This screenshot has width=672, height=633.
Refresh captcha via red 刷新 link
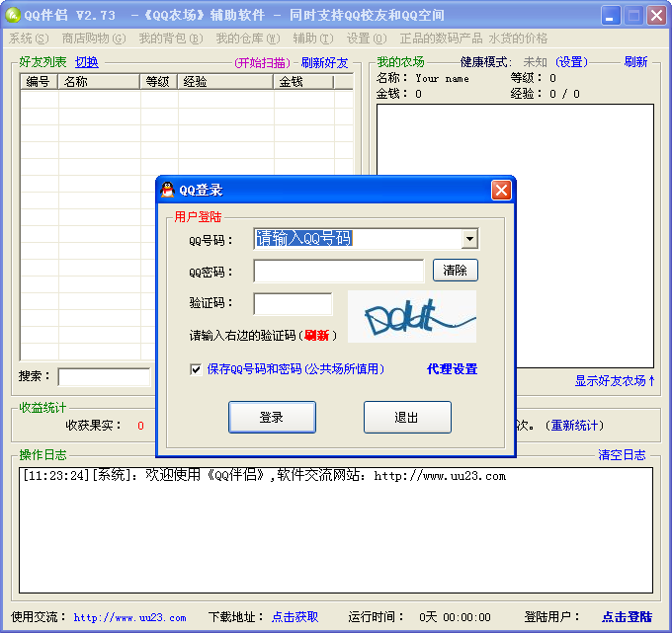point(316,336)
